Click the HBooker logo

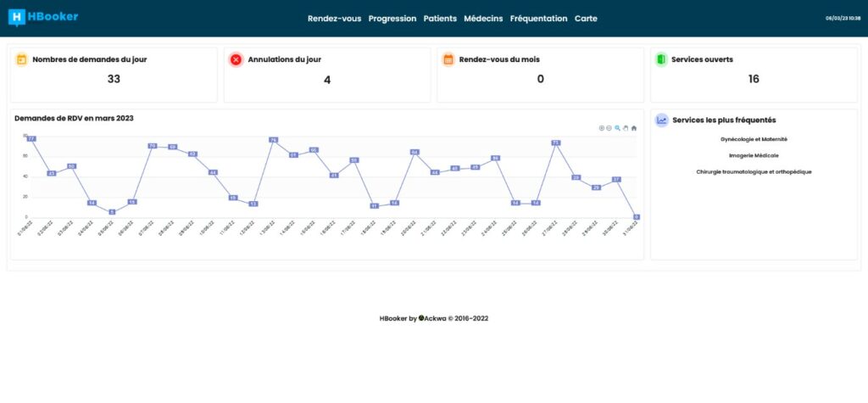pyautogui.click(x=43, y=17)
